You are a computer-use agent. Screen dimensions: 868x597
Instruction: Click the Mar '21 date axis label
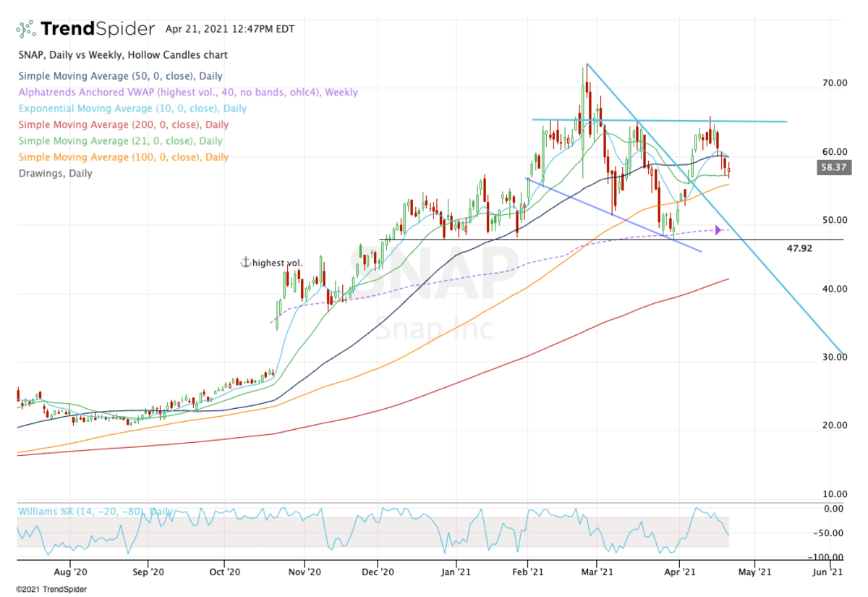597,572
